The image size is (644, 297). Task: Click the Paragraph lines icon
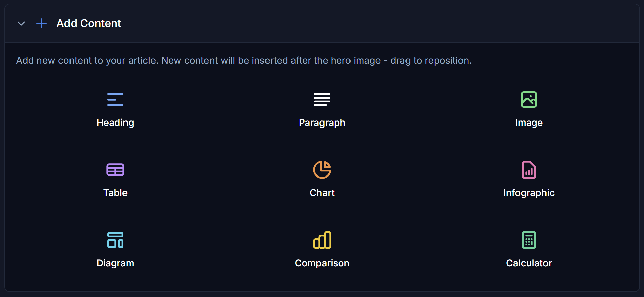pos(322,99)
